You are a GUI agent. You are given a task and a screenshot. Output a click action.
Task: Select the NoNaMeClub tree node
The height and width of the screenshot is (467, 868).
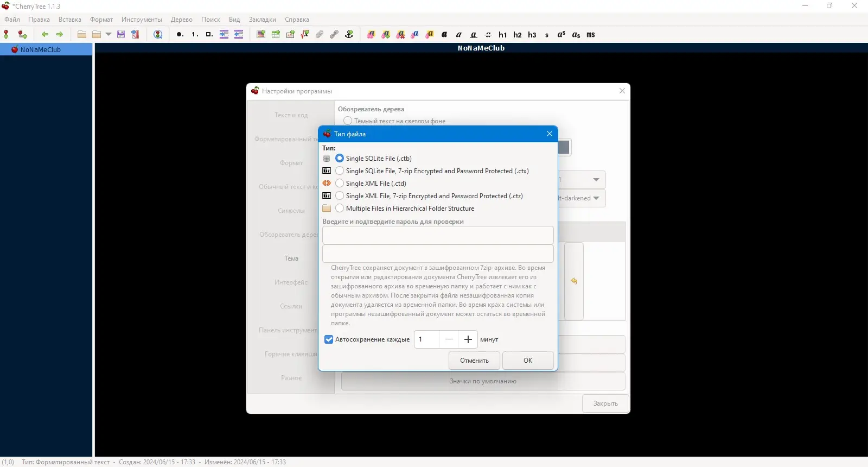46,49
